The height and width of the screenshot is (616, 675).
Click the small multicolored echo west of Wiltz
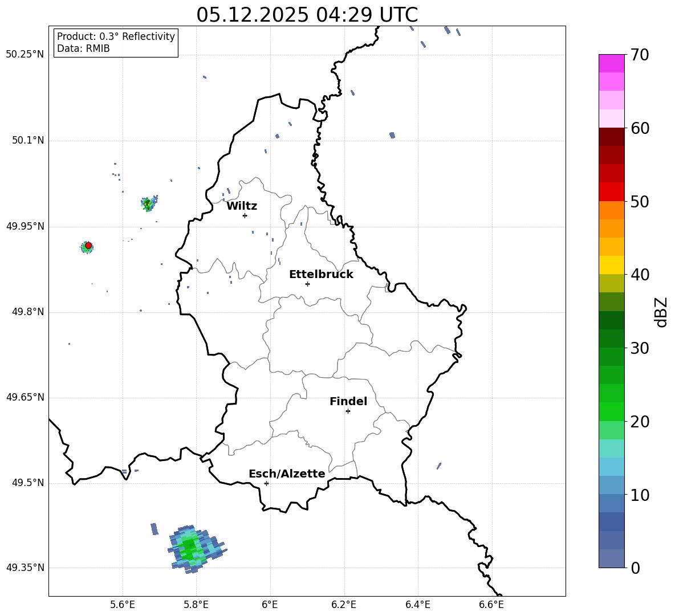tap(149, 203)
